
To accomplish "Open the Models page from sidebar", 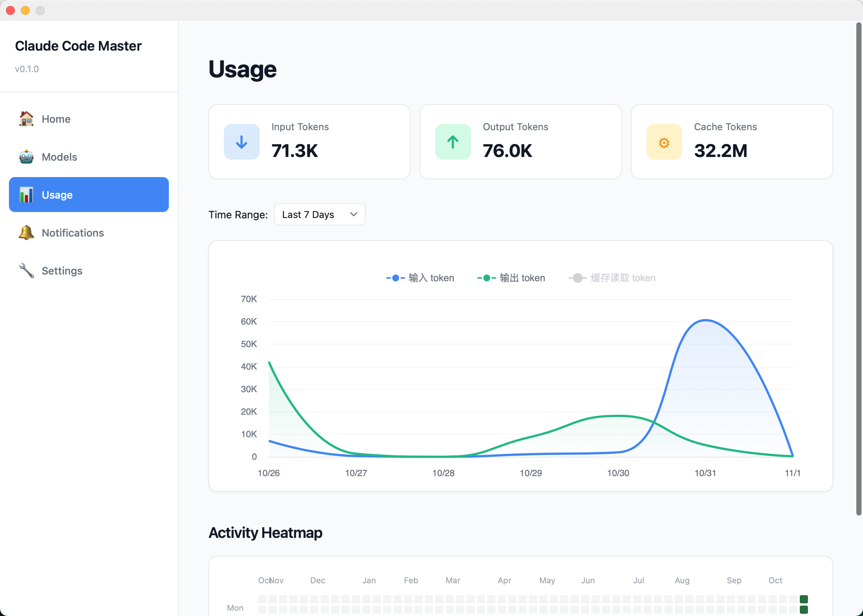I will pos(60,157).
